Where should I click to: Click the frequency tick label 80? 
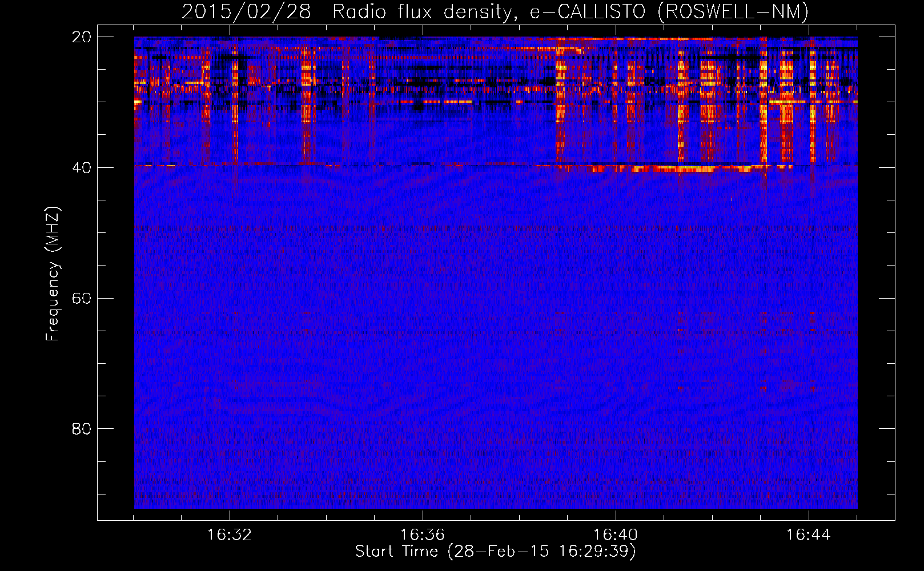[x=82, y=429]
